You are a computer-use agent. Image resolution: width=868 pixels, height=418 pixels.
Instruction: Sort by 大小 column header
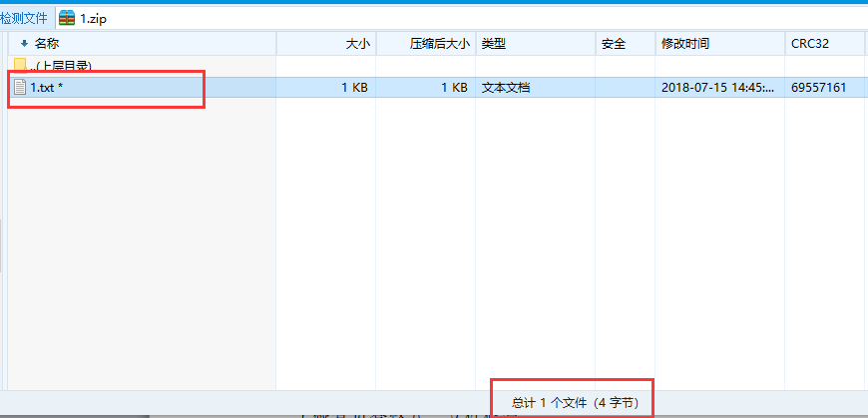pyautogui.click(x=326, y=44)
